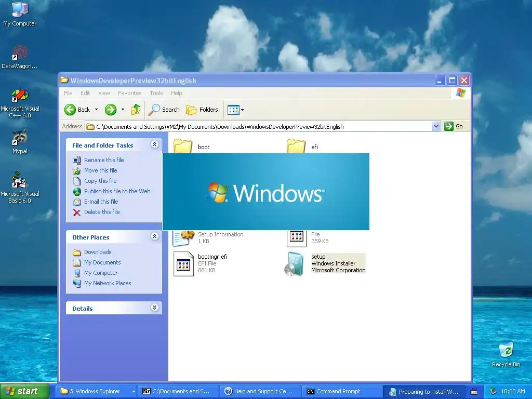Viewport: 532px width, 399px height.
Task: Open the Windows Explorer taskbar group dropdown arrow
Action: pyautogui.click(x=134, y=392)
